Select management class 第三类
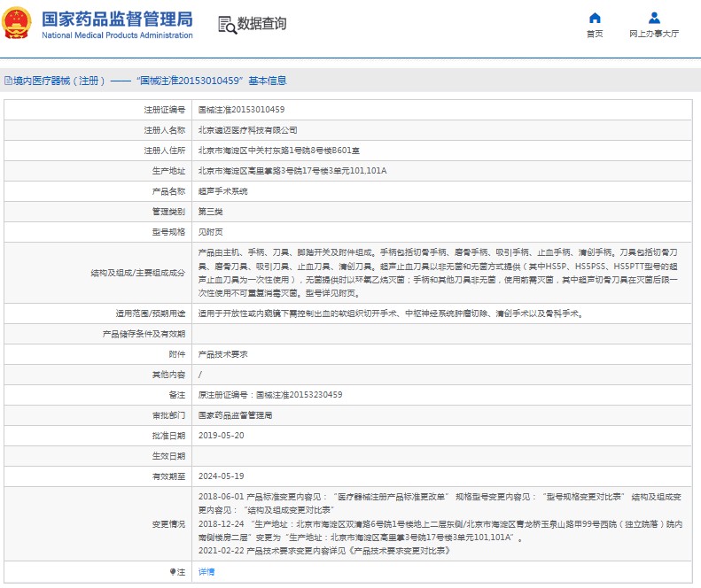701x588 pixels. coord(210,212)
